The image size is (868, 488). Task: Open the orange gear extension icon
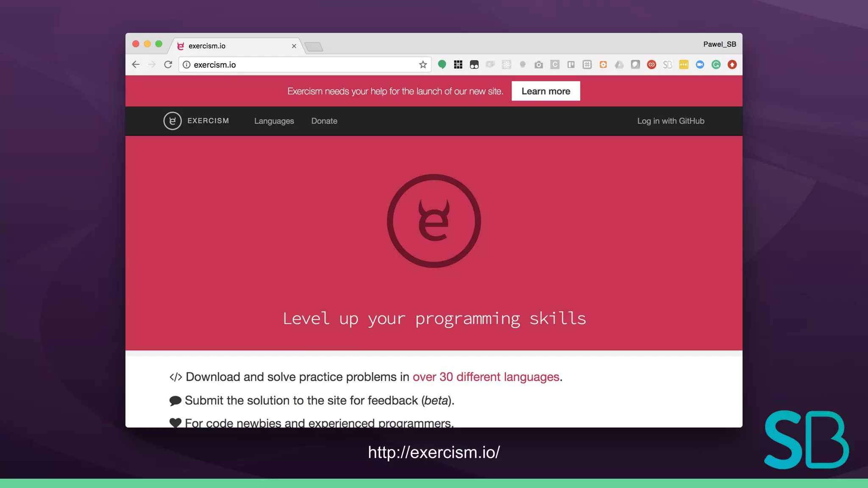coord(603,65)
